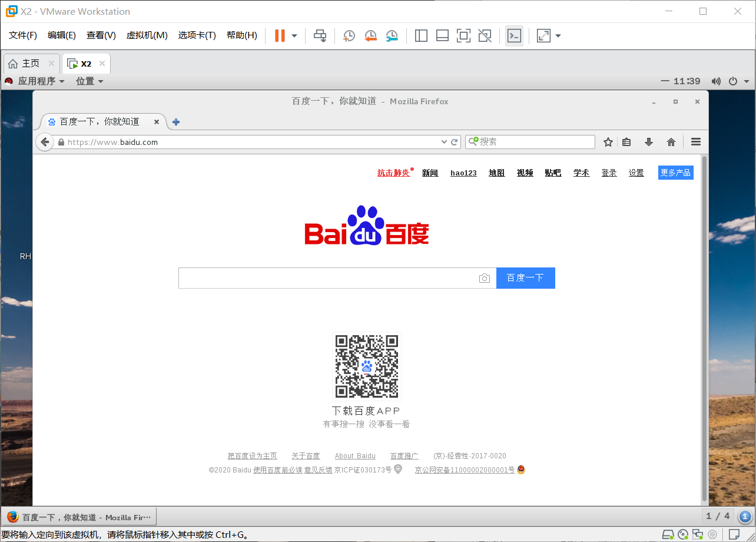Viewport: 756px width, 542px height.
Task: Toggle the thumbnail bar view icon
Action: (x=442, y=36)
